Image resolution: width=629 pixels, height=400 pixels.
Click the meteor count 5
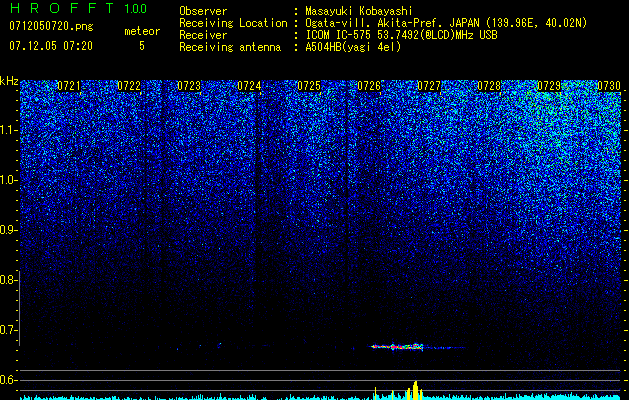point(142,46)
